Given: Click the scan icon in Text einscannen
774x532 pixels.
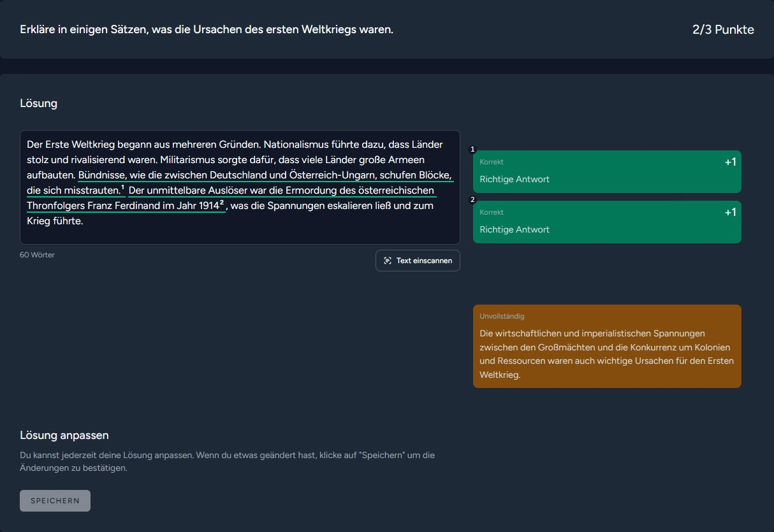Looking at the screenshot, I should point(388,261).
